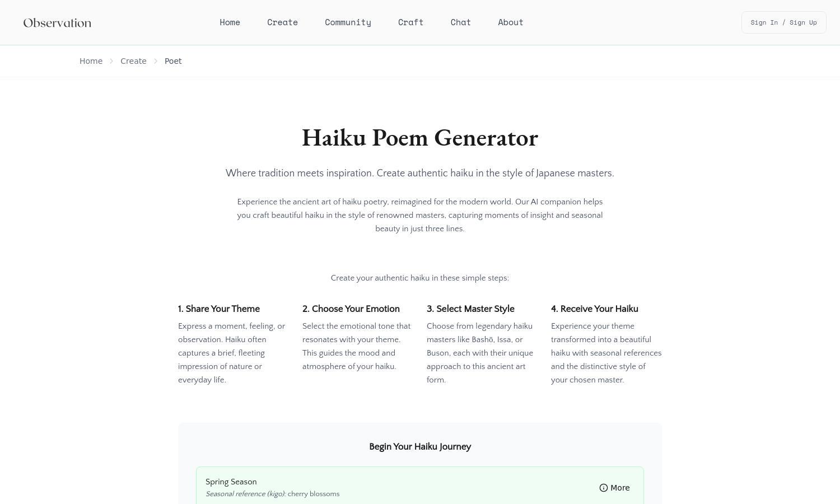Select the Spring Season card
The image size is (840, 504).
click(x=420, y=486)
